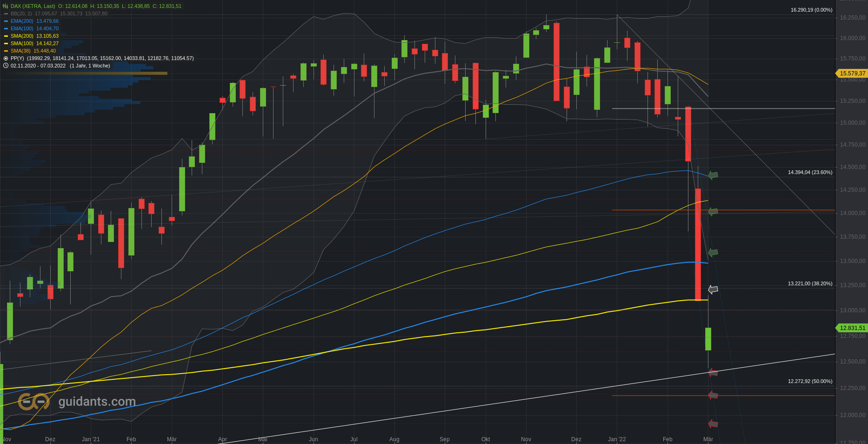Click the candlestick chart-type icon beside DAX
Viewport: 868px width, 444px height.
[x=6, y=6]
